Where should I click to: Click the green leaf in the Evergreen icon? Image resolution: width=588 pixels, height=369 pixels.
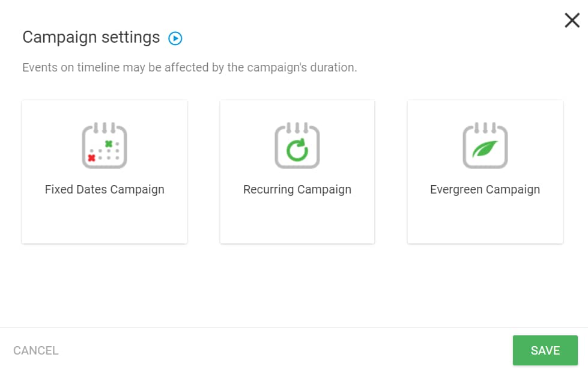click(x=485, y=150)
